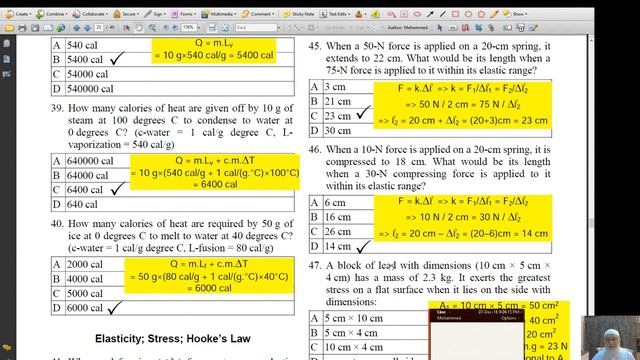Viewport: 640px width, 360px height.
Task: Select the Pencil drawing tool
Action: (494, 14)
